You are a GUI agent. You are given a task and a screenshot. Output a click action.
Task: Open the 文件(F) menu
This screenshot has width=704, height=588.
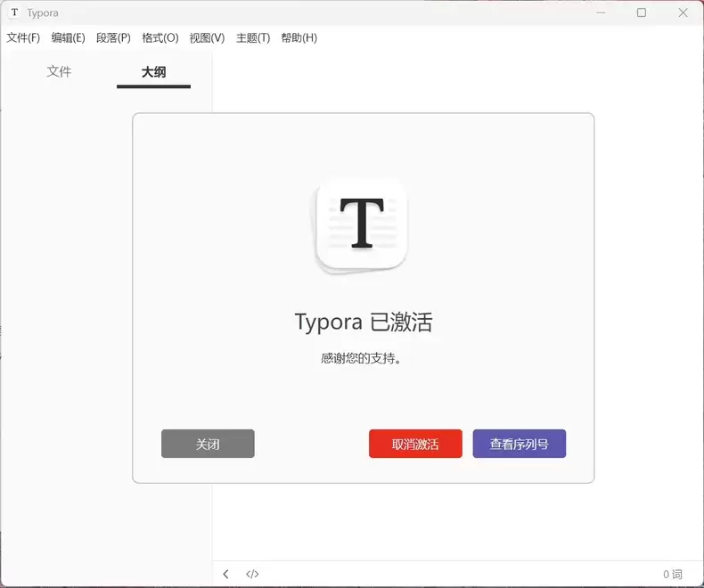(x=23, y=37)
